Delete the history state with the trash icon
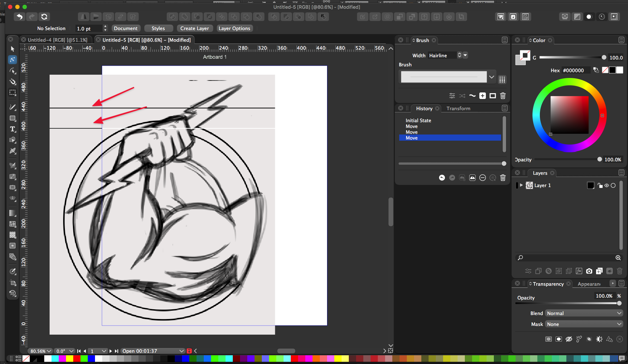Image resolution: width=628 pixels, height=364 pixels. [x=503, y=178]
